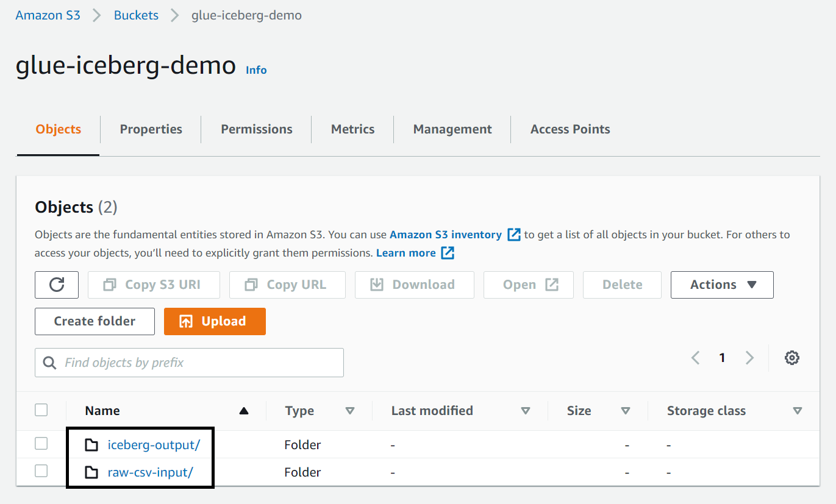The width and height of the screenshot is (836, 504).
Task: Click the Open button
Action: 529,285
